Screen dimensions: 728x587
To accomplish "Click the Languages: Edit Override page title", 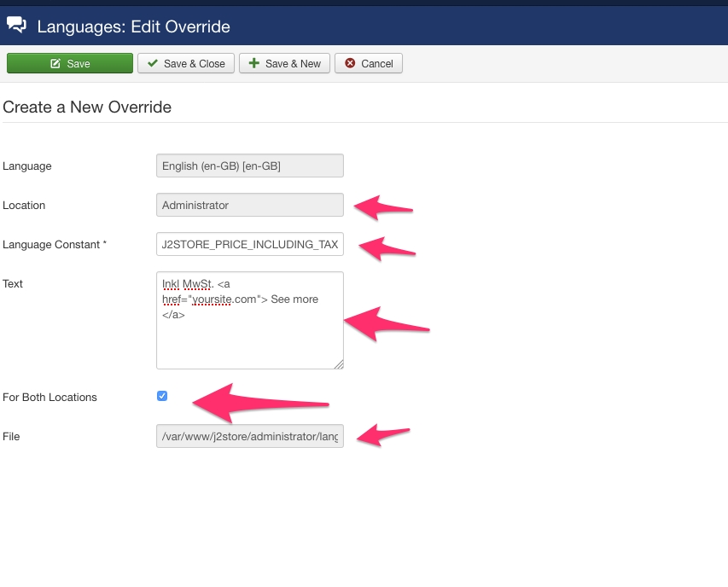I will tap(134, 26).
